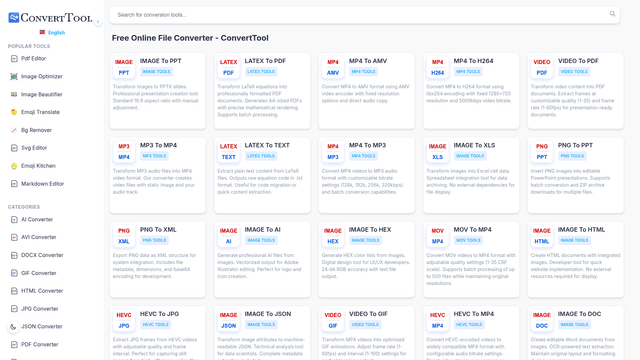Click the Image Optimizer sidebar icon

14,76
